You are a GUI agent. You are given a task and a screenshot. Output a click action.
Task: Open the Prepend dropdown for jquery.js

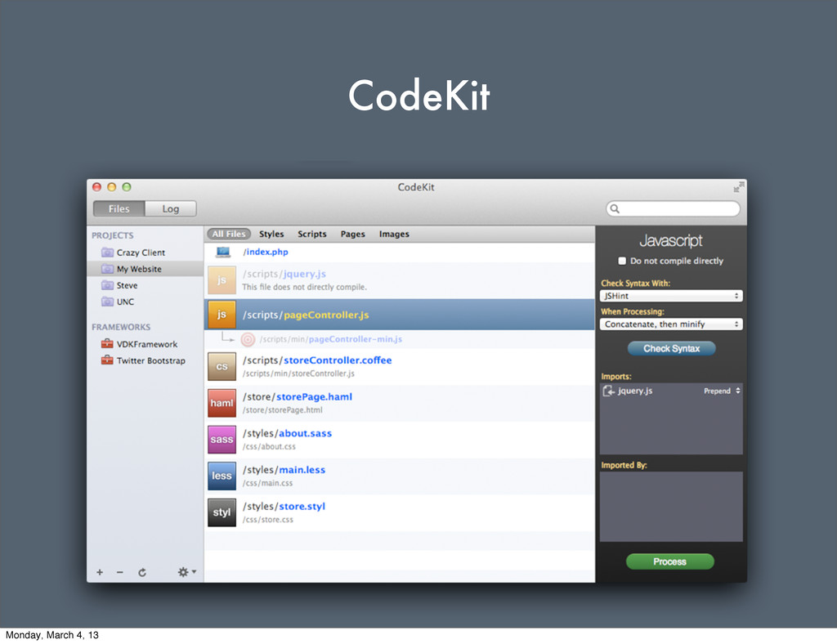click(722, 391)
